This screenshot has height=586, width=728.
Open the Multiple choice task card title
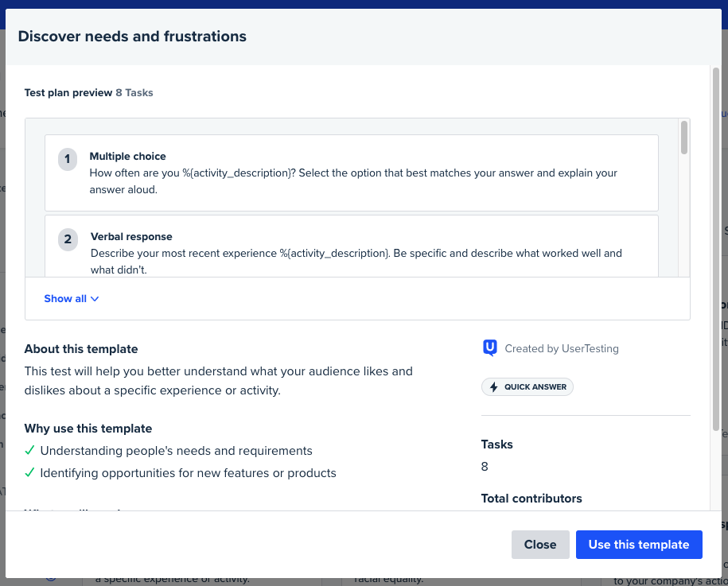click(127, 157)
